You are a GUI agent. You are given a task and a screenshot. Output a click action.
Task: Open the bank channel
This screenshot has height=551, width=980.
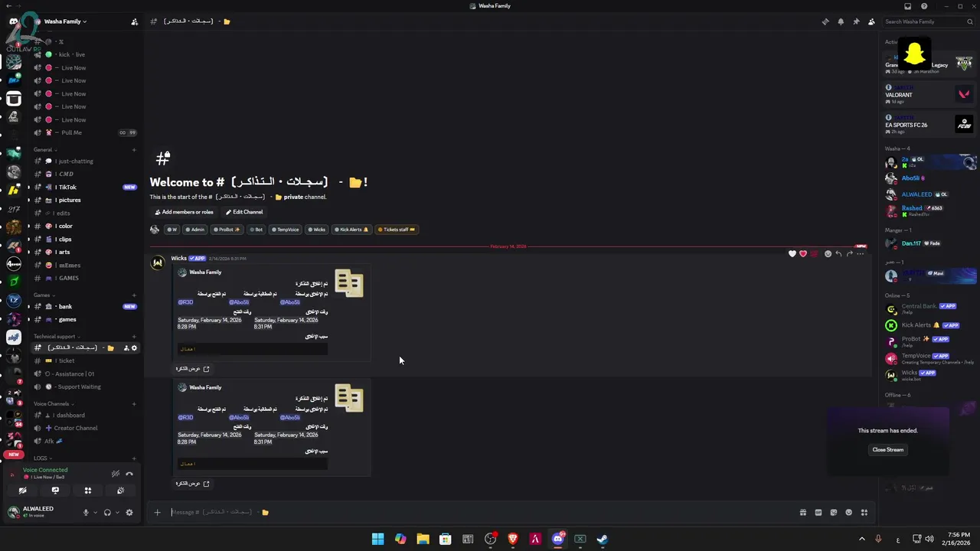tap(84, 306)
